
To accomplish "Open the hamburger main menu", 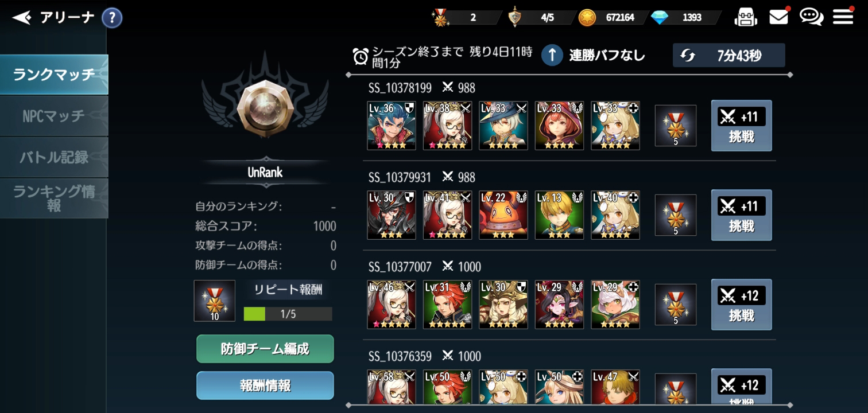I will pyautogui.click(x=843, y=17).
